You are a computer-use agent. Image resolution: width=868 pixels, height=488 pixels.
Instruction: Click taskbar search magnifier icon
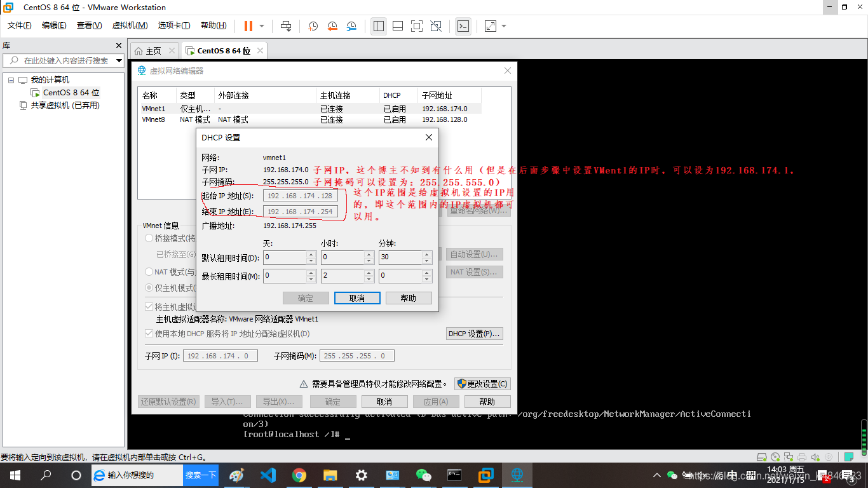pyautogui.click(x=46, y=475)
